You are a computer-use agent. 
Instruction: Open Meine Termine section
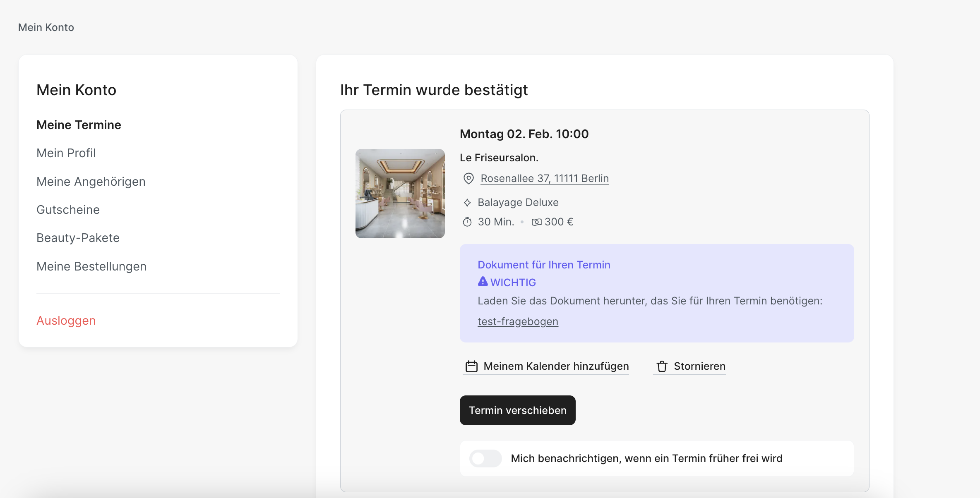[79, 125]
